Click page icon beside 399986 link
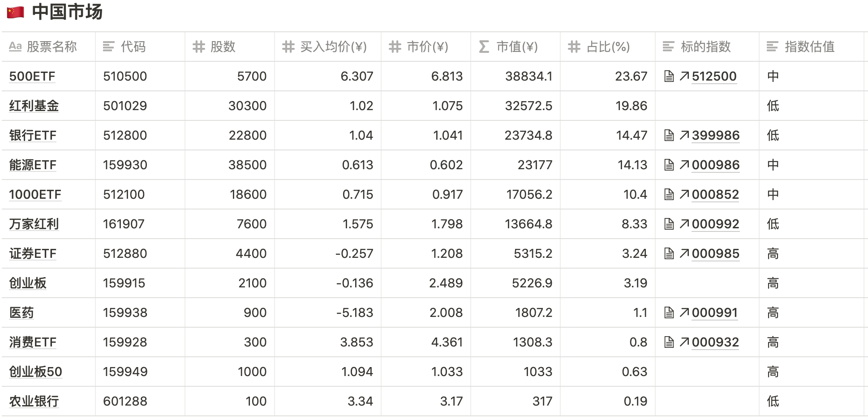Image resolution: width=868 pixels, height=419 pixels. [x=669, y=136]
